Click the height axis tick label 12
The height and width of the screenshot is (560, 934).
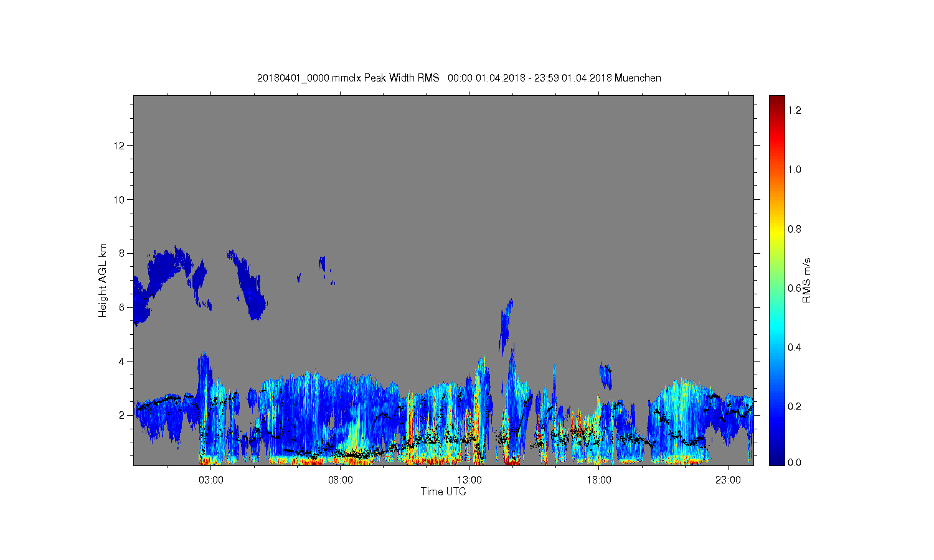click(x=120, y=146)
